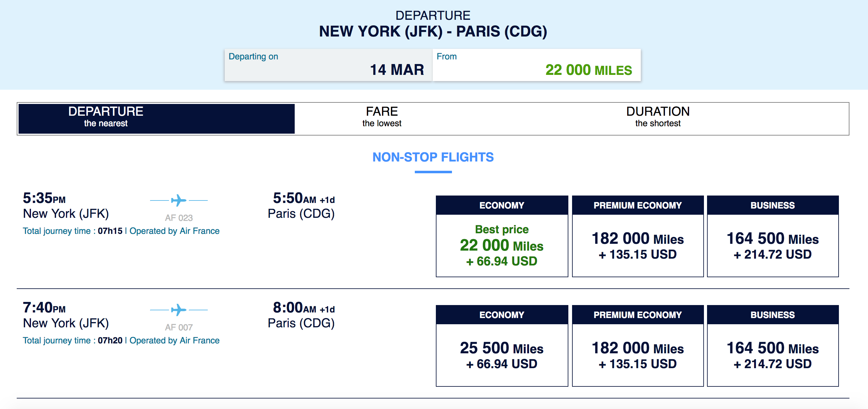Choose Economy 25 500 Miles fare

tap(501, 355)
